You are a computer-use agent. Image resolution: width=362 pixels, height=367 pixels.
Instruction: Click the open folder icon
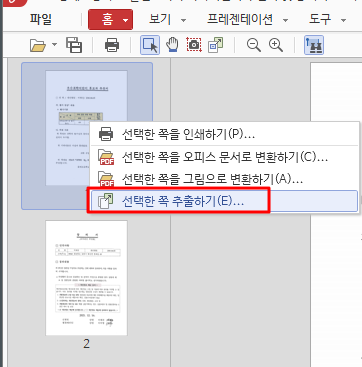pos(38,45)
